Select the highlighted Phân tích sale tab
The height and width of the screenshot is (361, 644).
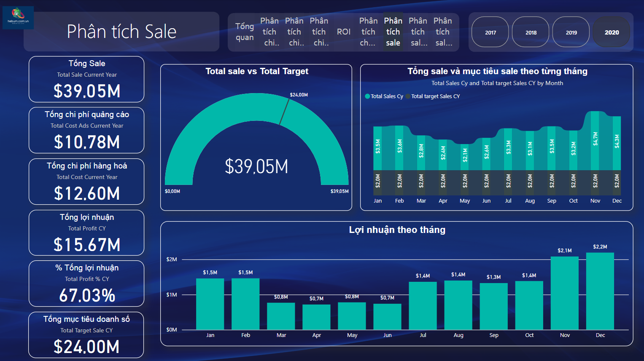[393, 32]
